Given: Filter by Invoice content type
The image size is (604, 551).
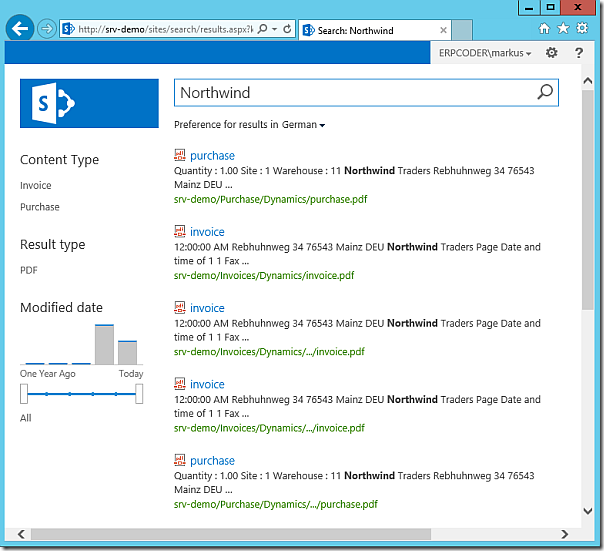Looking at the screenshot, I should pyautogui.click(x=35, y=186).
